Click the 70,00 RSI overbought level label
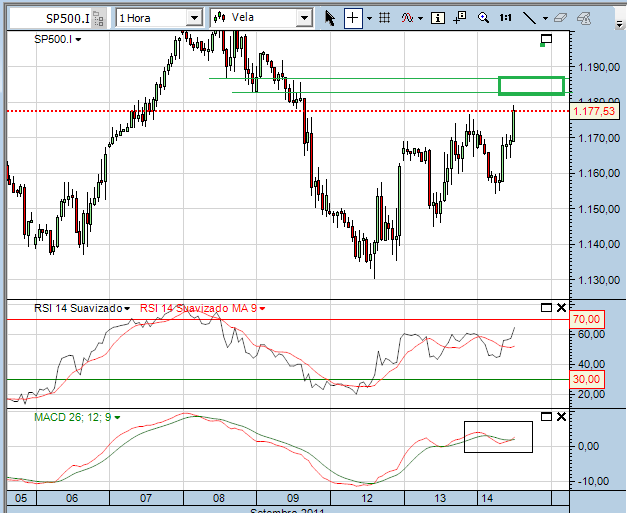The height and width of the screenshot is (513, 627). click(586, 319)
